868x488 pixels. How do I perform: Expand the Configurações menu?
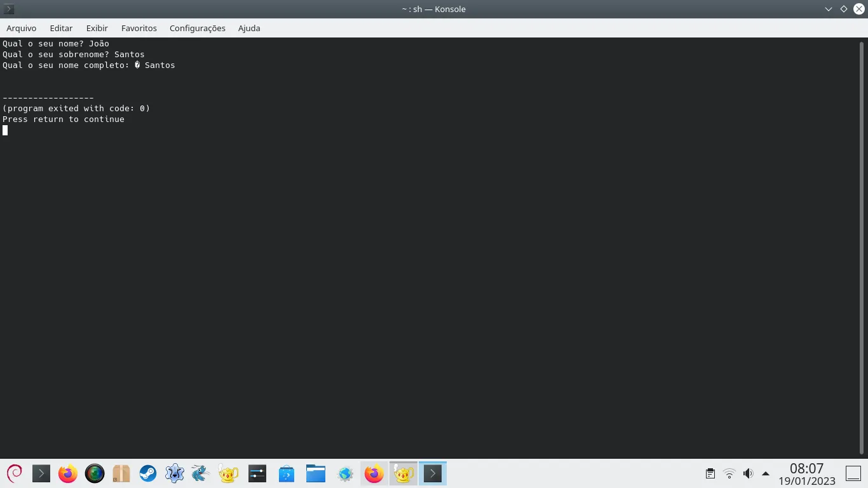point(197,28)
